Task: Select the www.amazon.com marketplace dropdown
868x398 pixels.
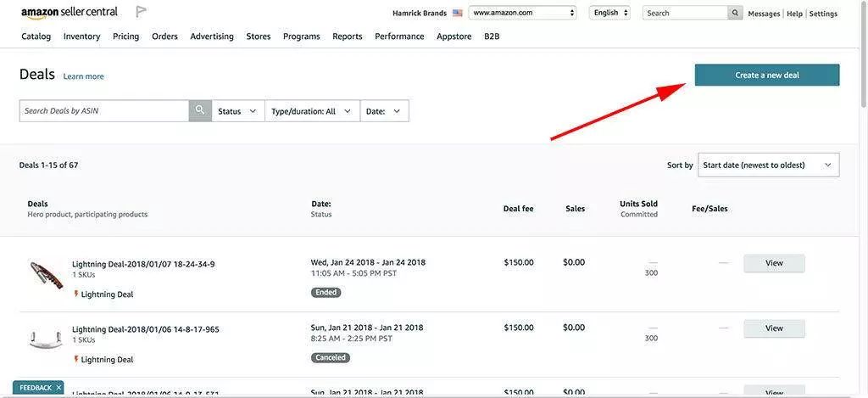Action: [x=523, y=13]
